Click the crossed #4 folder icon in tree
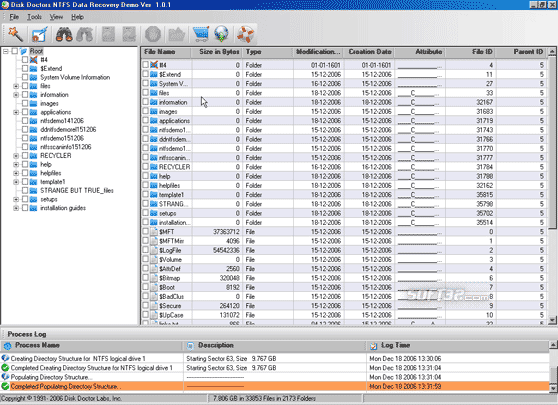 click(33, 60)
